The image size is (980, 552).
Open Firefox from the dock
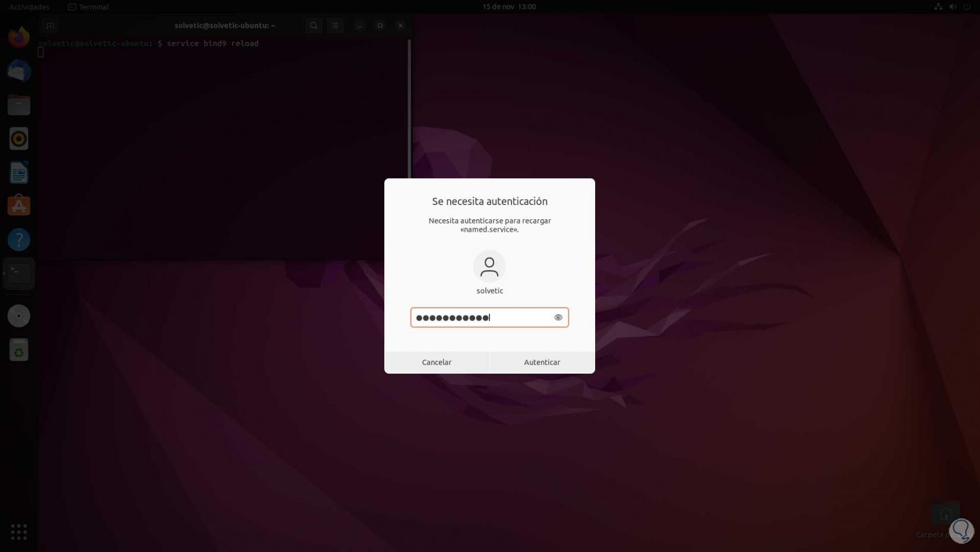19,37
